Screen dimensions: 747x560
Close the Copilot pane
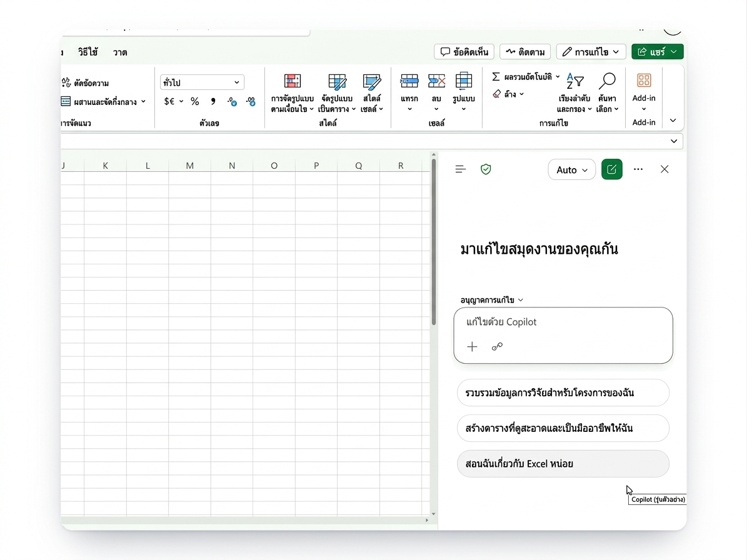coord(664,169)
